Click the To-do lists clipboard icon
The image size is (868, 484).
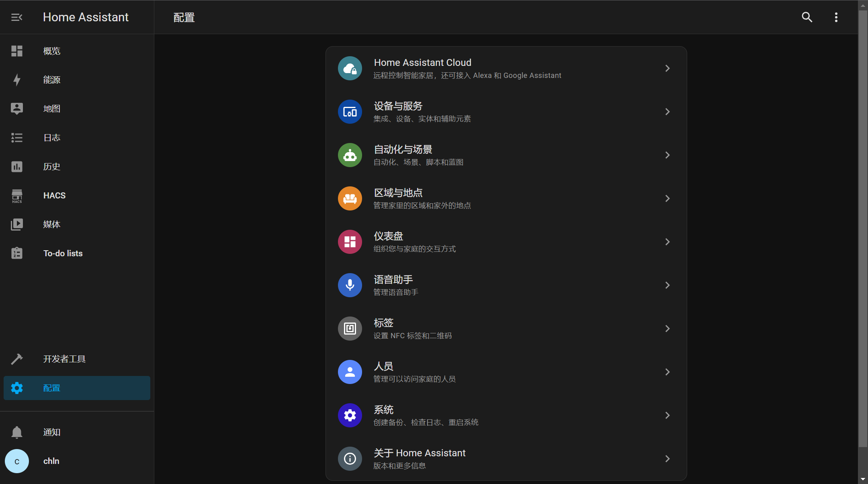click(17, 253)
